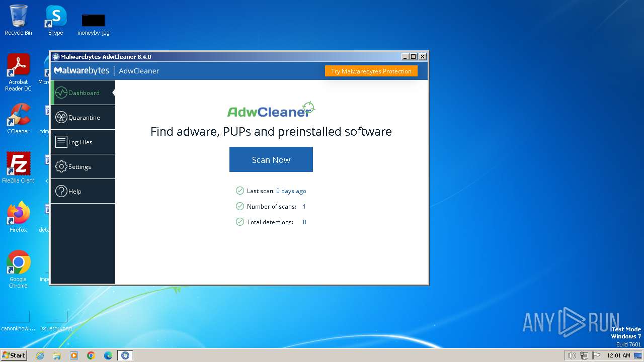The height and width of the screenshot is (362, 644).
Task: Click the AdwCleaner title bar app icon
Action: click(56, 57)
